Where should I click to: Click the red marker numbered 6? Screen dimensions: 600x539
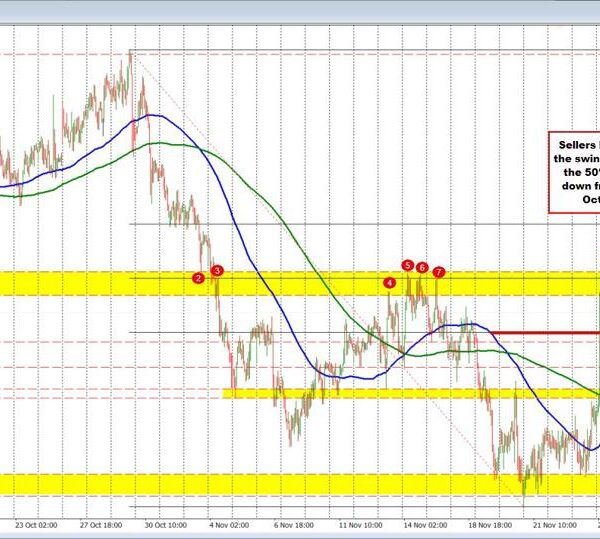[x=423, y=268]
